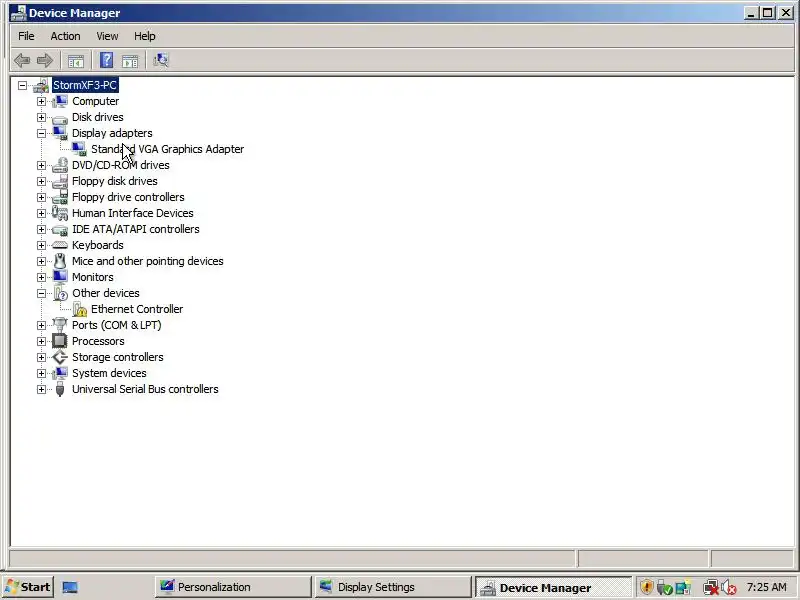Viewport: 800px width, 600px height.
Task: Click the mouse icon beside Mice and other pointing devices
Action: pos(60,261)
